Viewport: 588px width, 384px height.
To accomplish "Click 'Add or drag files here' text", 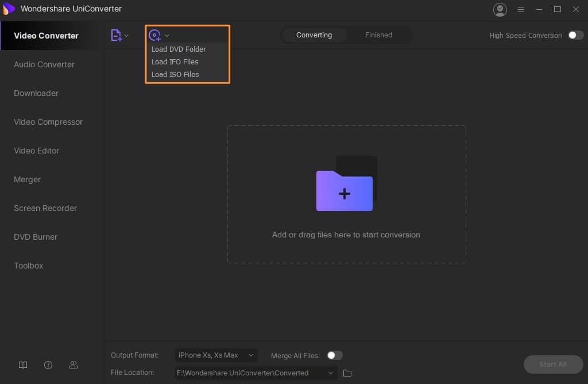I will click(x=346, y=235).
